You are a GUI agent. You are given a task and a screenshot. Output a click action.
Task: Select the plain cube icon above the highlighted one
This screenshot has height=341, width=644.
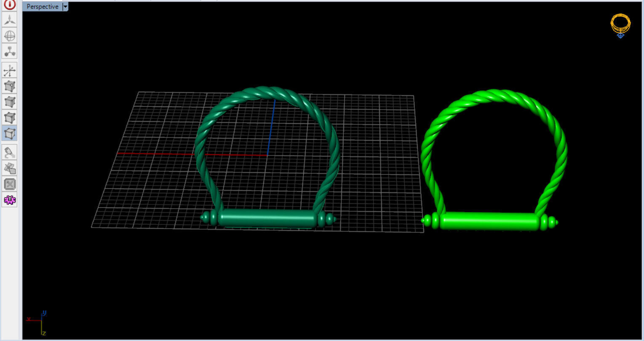click(9, 118)
